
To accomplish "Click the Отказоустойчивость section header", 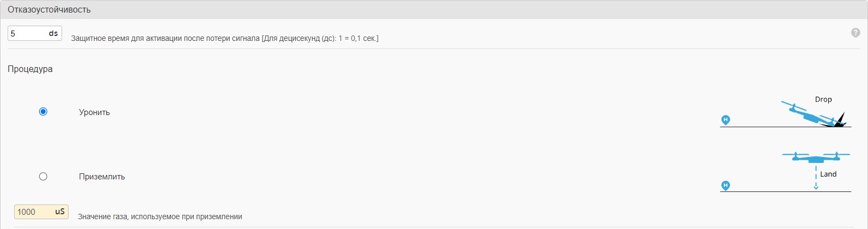I will tap(49, 10).
